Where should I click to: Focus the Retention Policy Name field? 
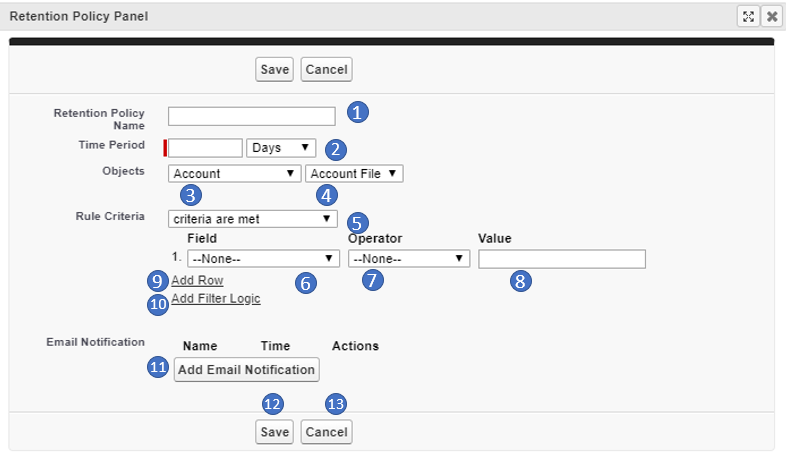[251, 116]
